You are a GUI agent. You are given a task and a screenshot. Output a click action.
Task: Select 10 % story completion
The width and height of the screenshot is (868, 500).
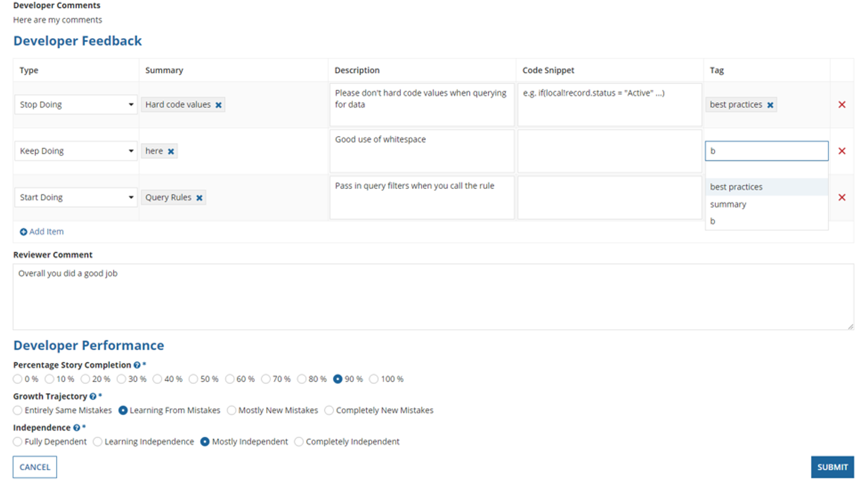(x=50, y=379)
